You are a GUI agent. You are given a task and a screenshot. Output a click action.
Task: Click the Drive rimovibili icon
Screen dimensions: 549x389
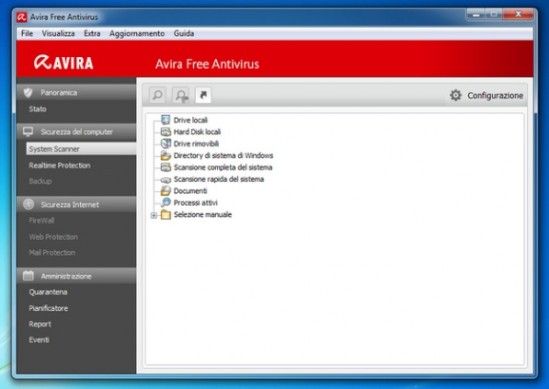165,144
